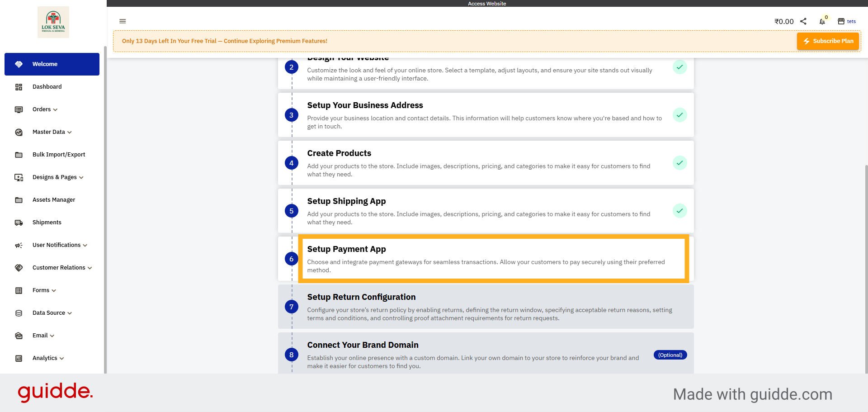Click the User Notifications megaphone icon

[x=19, y=245]
